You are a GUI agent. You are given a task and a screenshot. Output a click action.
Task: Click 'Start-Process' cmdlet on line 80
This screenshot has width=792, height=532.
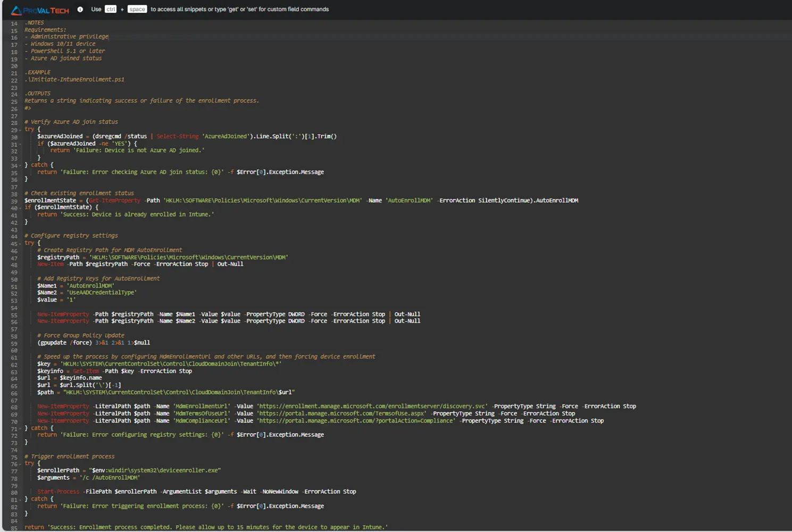(x=59, y=492)
